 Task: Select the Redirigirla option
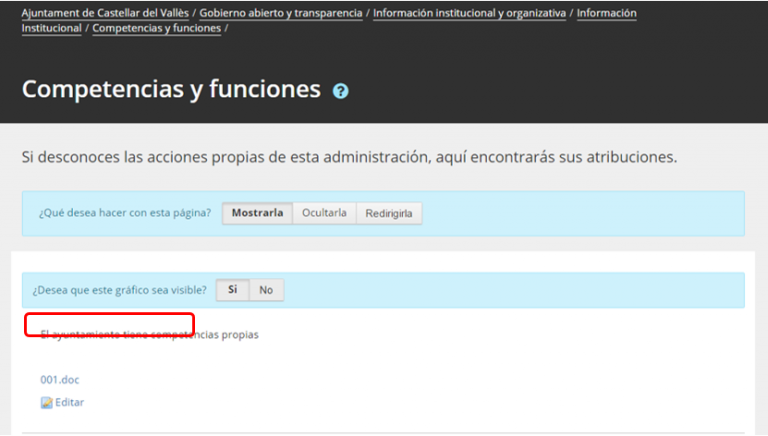pyautogui.click(x=389, y=213)
